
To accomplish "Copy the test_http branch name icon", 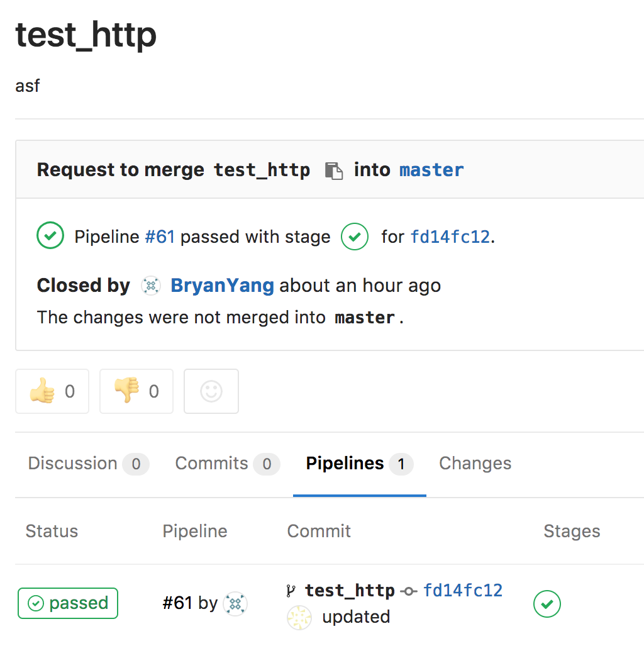I will [334, 170].
